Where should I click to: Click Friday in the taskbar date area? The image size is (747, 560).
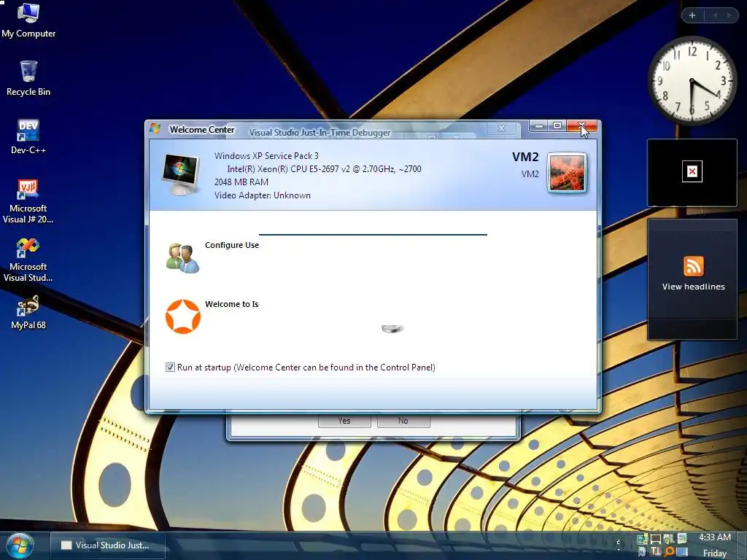(715, 553)
